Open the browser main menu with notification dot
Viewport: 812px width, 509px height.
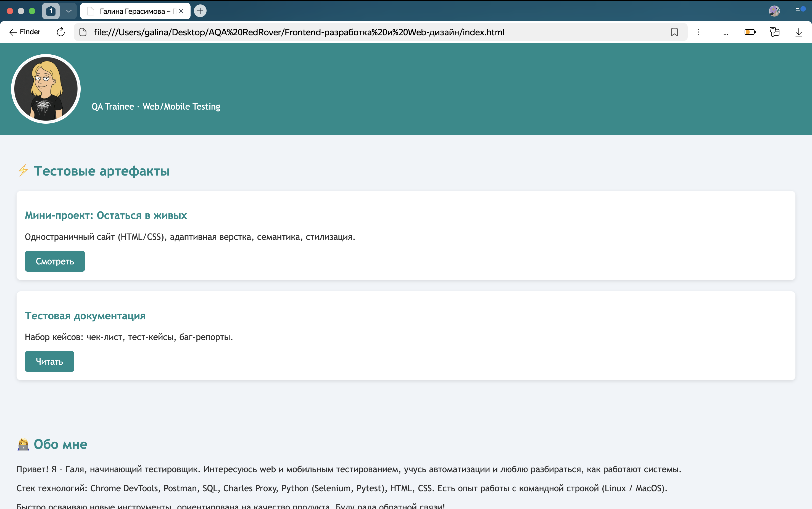tap(800, 11)
